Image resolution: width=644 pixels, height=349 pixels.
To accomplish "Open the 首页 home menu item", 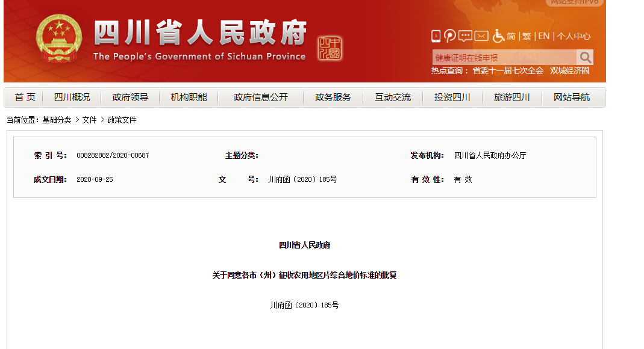I will (x=25, y=97).
